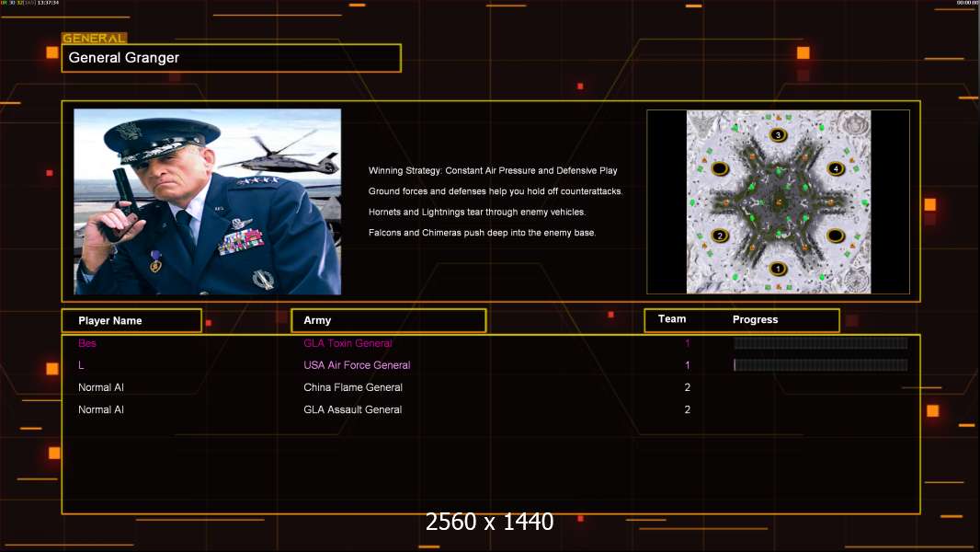The width and height of the screenshot is (980, 552).
Task: Click the Ground forces and defenses tip line
Action: pyautogui.click(x=496, y=191)
